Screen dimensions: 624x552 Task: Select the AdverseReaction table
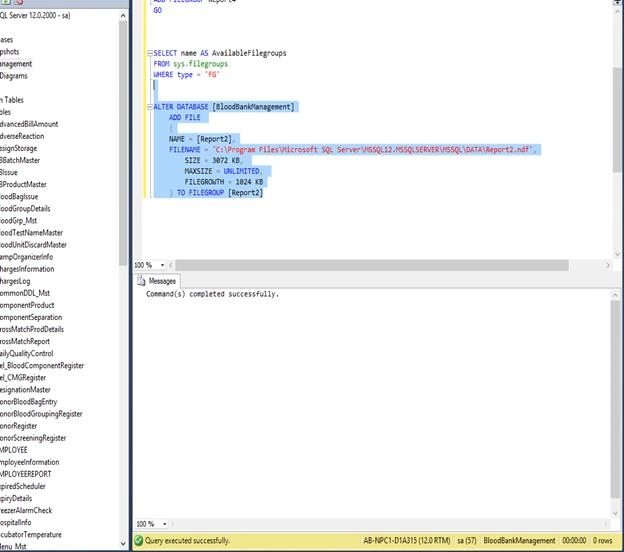[22, 136]
